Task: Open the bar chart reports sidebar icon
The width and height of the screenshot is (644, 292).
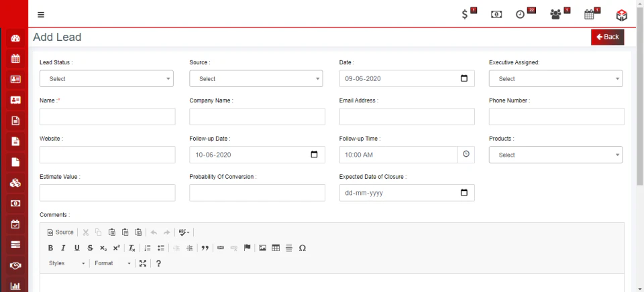Action: click(15, 286)
